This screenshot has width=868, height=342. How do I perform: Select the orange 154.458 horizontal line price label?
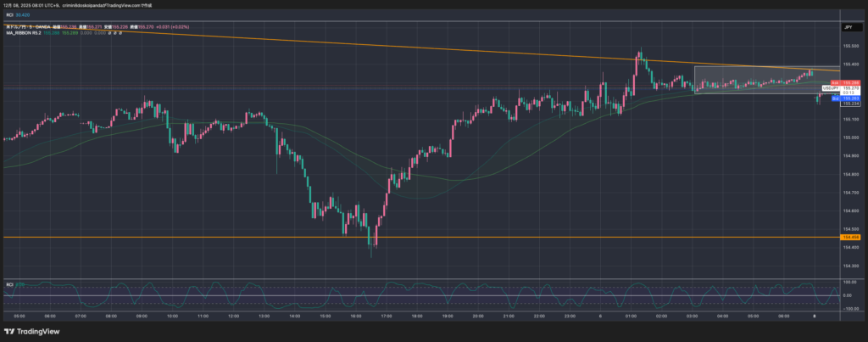(850, 238)
